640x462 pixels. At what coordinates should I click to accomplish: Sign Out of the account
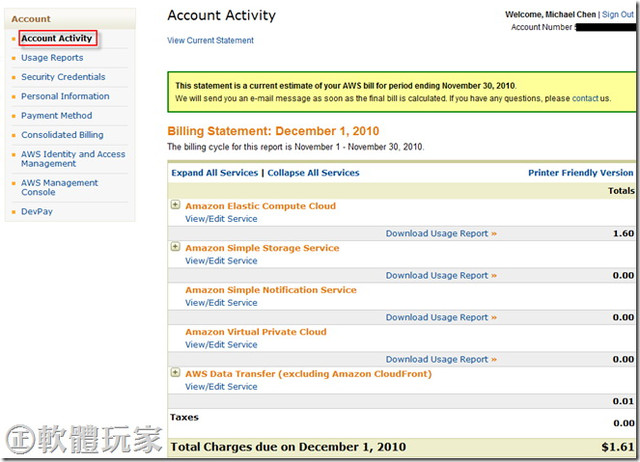click(617, 16)
